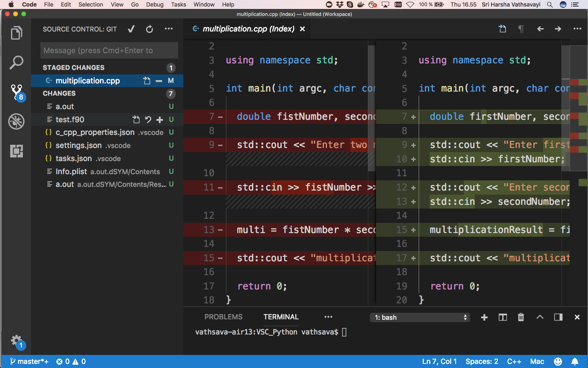Image resolution: width=588 pixels, height=368 pixels.
Task: Open language mode selector showing C++
Action: point(514,361)
